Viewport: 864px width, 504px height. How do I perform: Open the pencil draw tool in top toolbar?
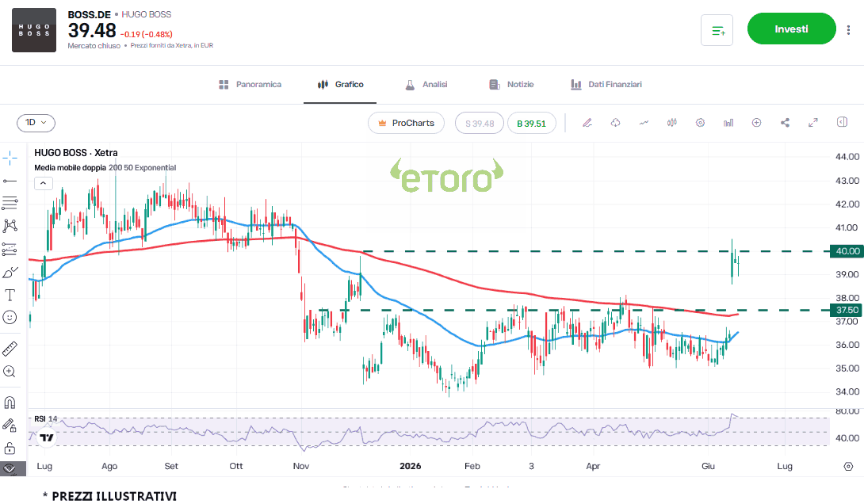tap(587, 123)
